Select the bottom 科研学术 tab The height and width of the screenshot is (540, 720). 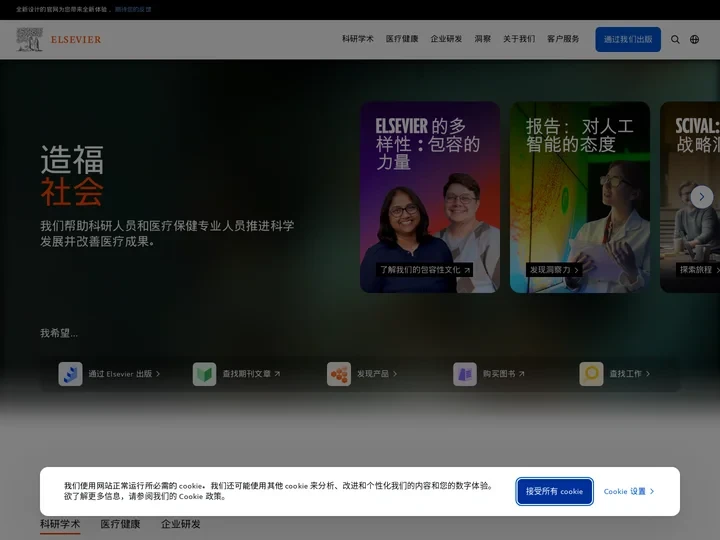[60, 524]
